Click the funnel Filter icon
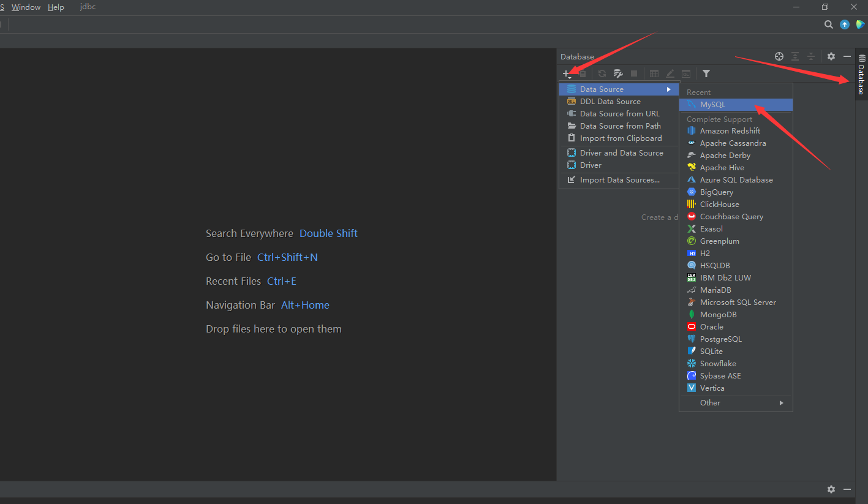 pyautogui.click(x=706, y=73)
